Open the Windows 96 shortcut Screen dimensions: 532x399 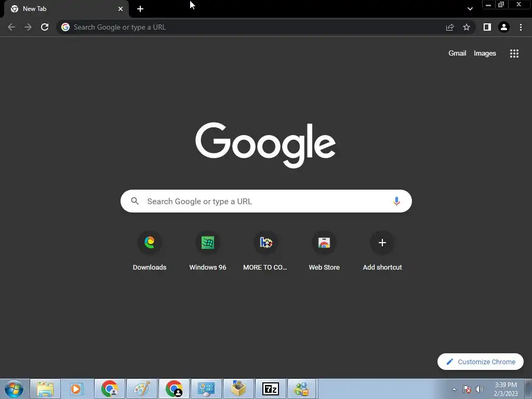click(208, 251)
